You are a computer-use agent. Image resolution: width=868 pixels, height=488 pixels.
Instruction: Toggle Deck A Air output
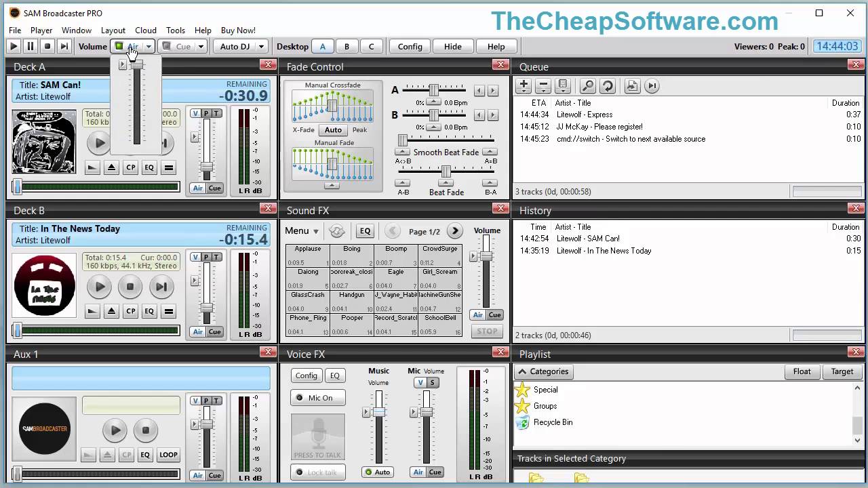197,188
